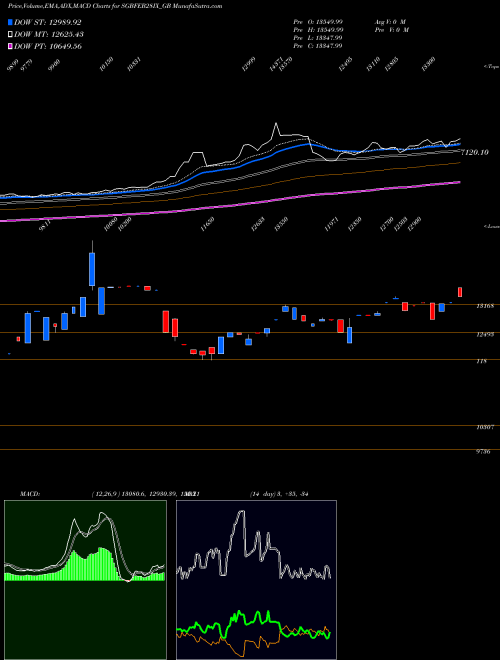Click the 'Pre C: 13347.99' value
500x660 pixels.
pos(318,46)
